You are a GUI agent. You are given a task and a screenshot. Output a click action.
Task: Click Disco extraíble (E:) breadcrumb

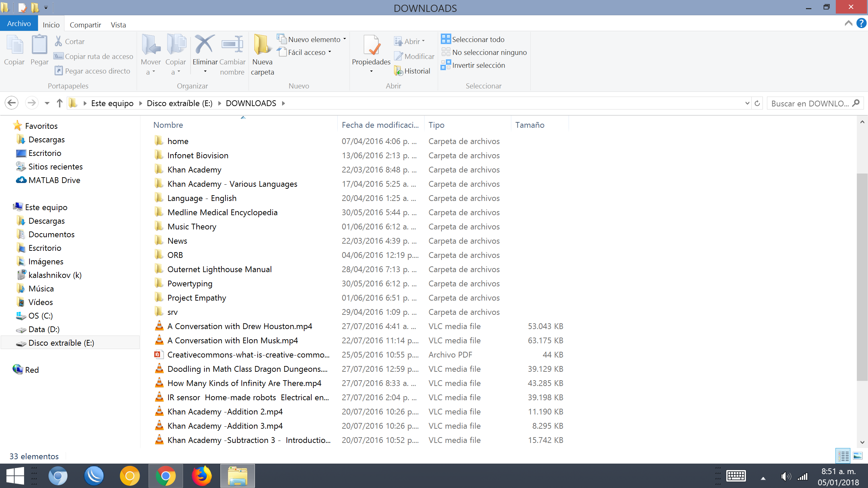point(180,103)
